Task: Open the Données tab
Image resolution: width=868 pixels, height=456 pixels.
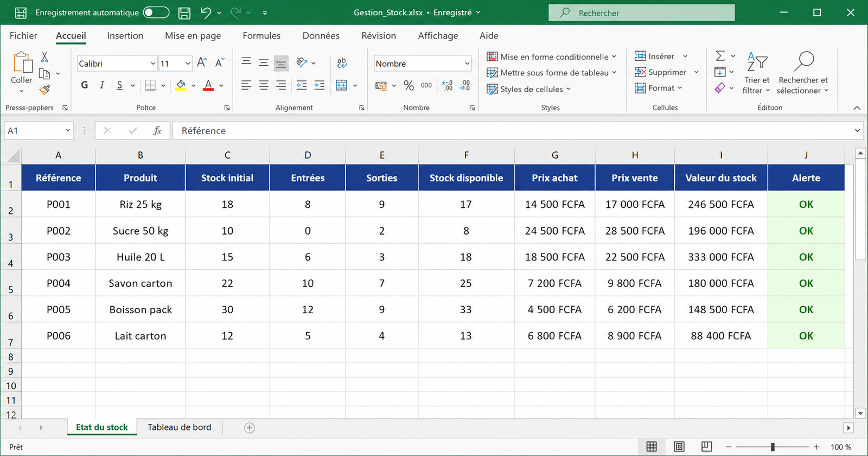Action: pyautogui.click(x=321, y=35)
